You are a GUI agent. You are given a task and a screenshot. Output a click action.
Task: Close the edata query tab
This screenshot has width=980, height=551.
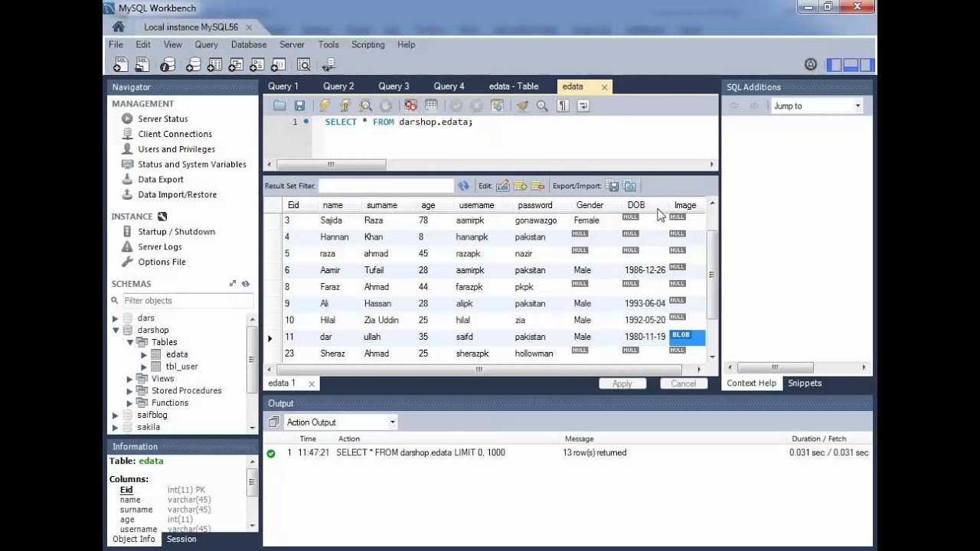(604, 87)
